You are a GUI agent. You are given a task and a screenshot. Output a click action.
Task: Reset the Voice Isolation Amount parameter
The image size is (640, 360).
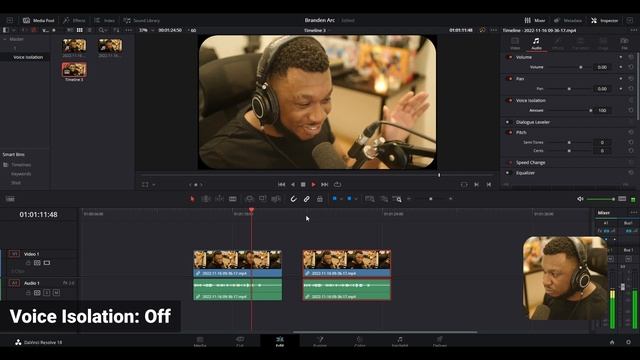631,111
